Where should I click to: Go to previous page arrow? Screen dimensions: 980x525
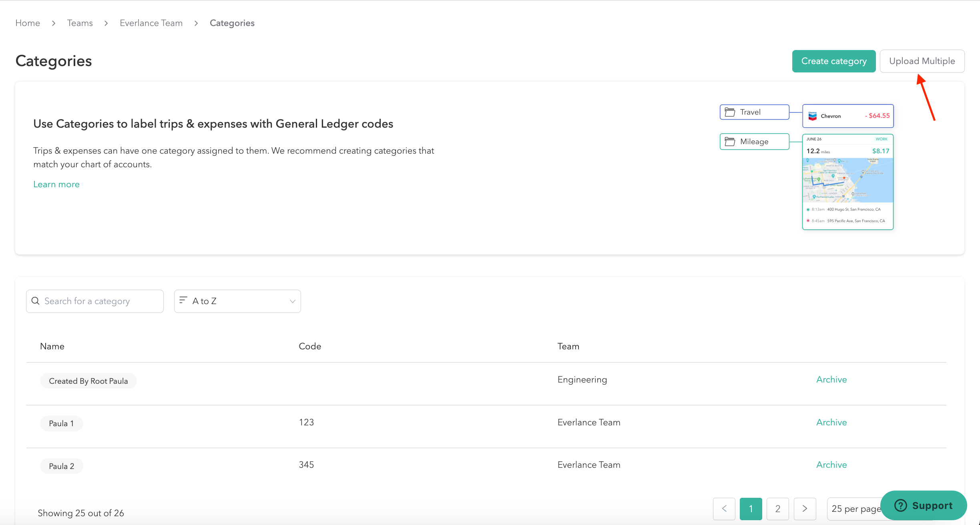point(724,509)
